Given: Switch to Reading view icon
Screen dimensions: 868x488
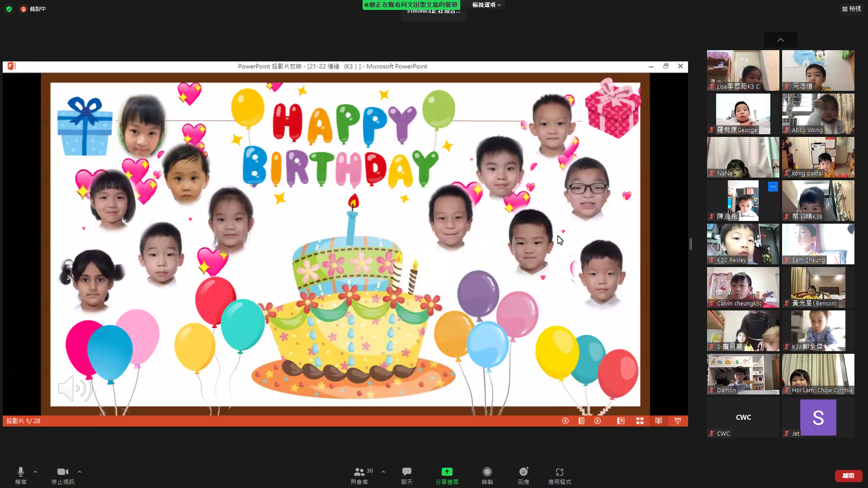Looking at the screenshot, I should (659, 421).
